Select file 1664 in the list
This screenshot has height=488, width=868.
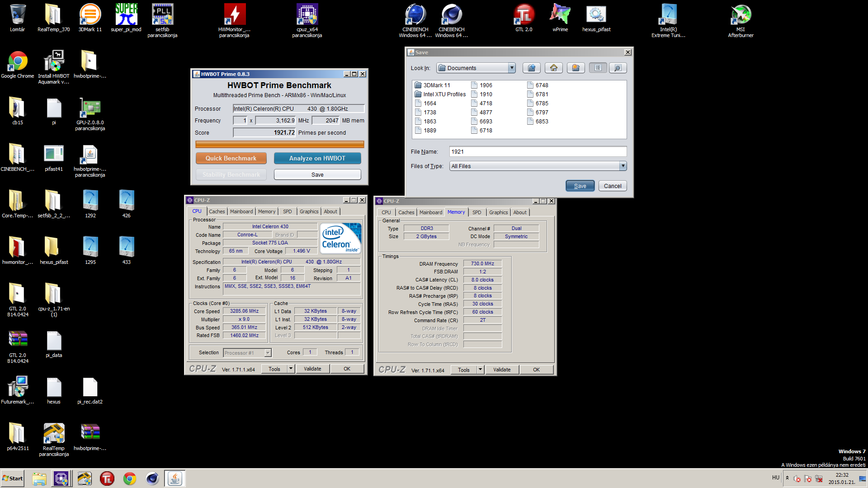pos(426,103)
